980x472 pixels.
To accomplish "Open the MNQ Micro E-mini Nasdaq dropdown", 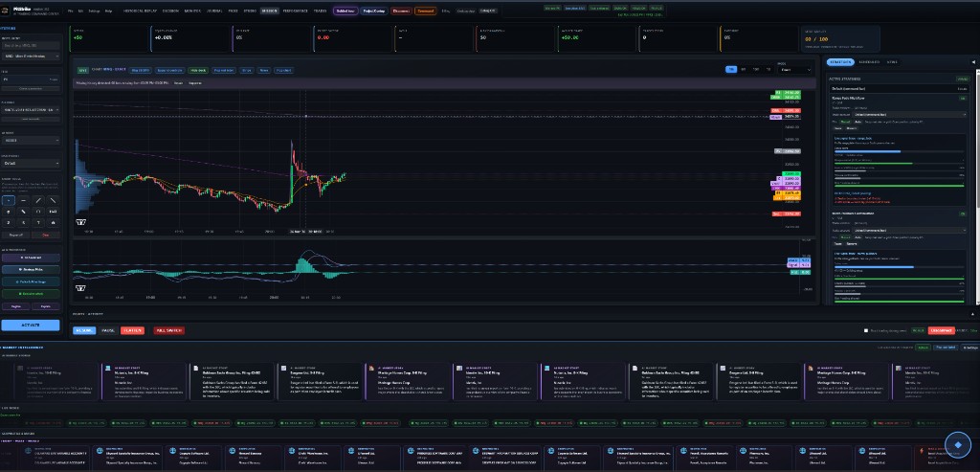I will click(x=31, y=56).
